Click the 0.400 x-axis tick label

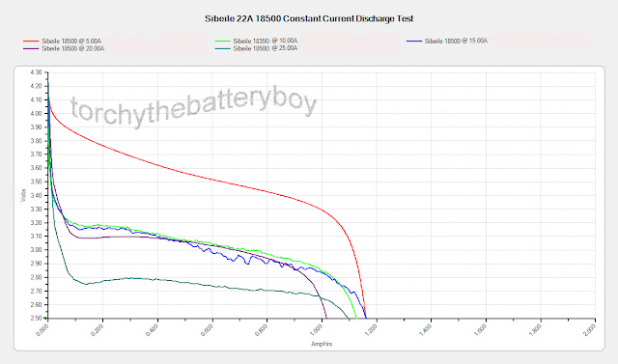[152, 330]
